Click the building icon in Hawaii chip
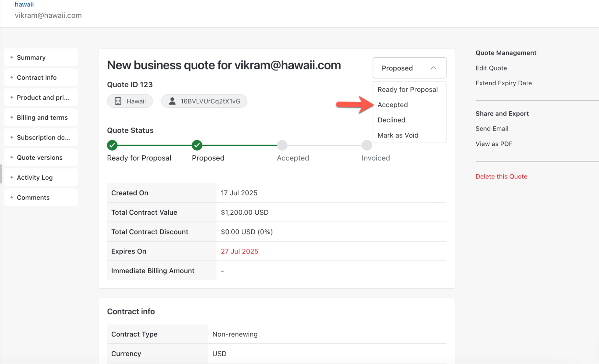 point(118,101)
